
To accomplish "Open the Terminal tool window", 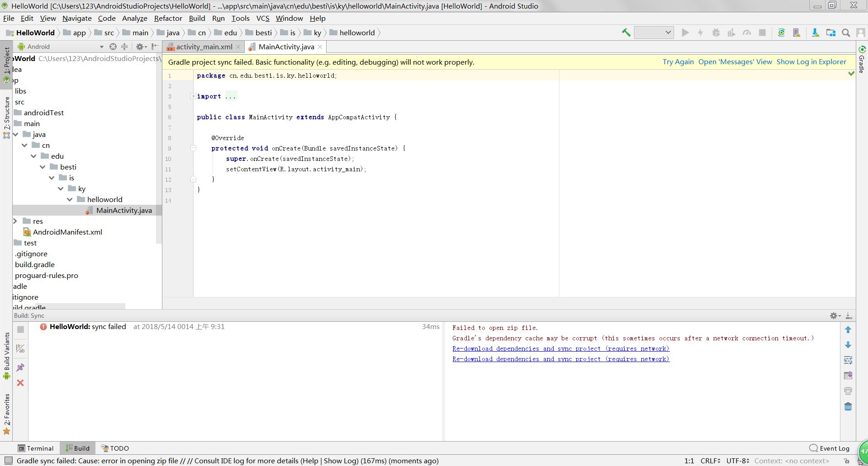I will point(36,448).
